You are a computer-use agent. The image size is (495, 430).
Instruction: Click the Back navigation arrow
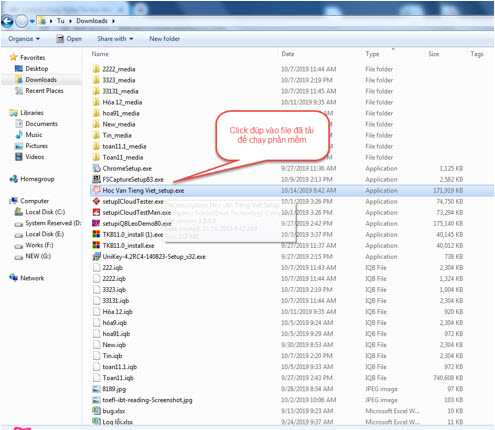(x=7, y=22)
